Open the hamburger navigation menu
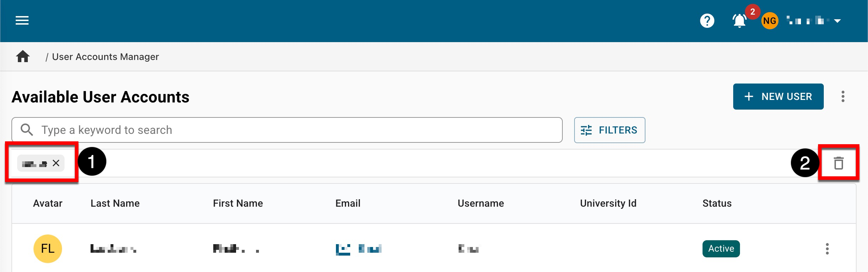The width and height of the screenshot is (868, 272). tap(22, 21)
